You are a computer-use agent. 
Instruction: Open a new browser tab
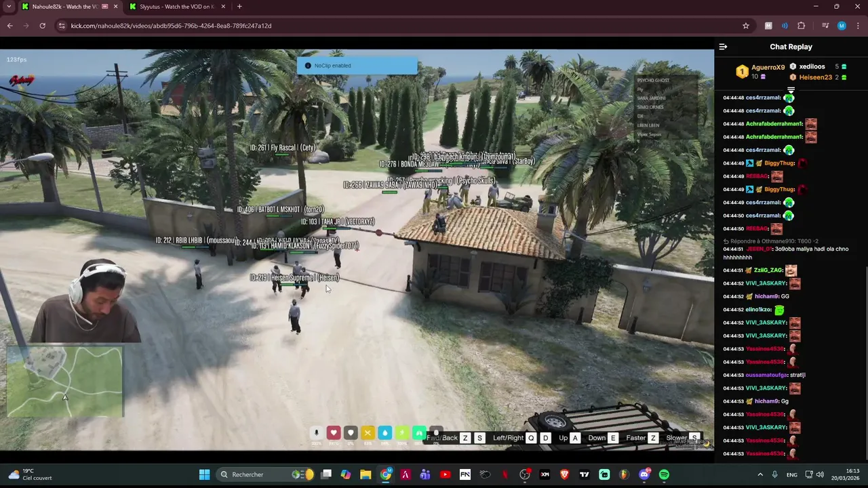point(239,7)
